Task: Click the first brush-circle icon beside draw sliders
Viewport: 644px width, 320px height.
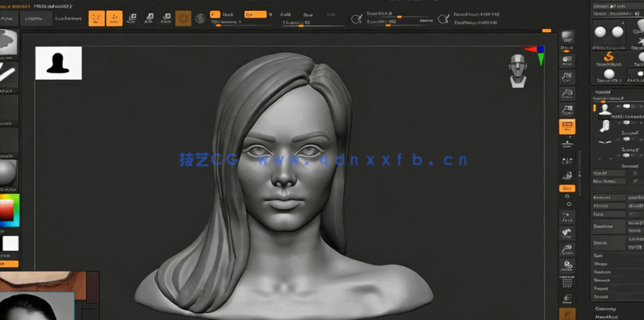Action: 356,19
